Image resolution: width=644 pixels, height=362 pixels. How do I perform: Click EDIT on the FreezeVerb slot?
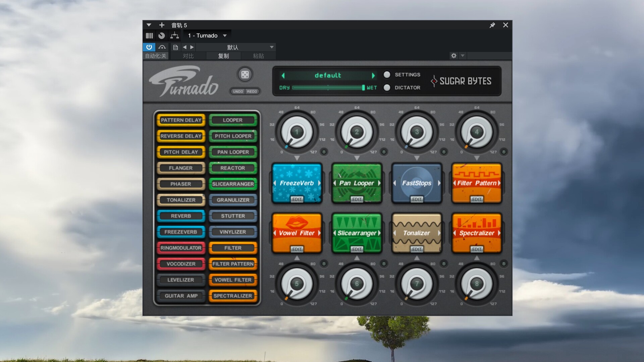tap(297, 199)
